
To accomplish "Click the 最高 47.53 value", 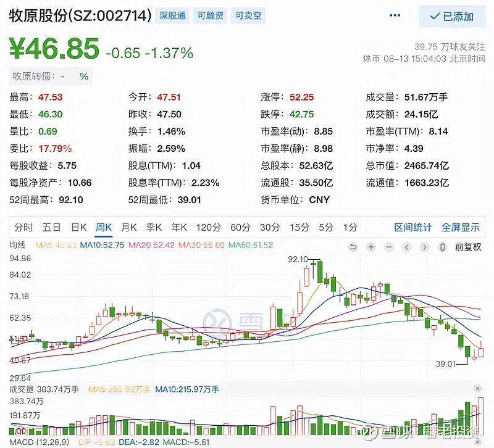I will (51, 97).
